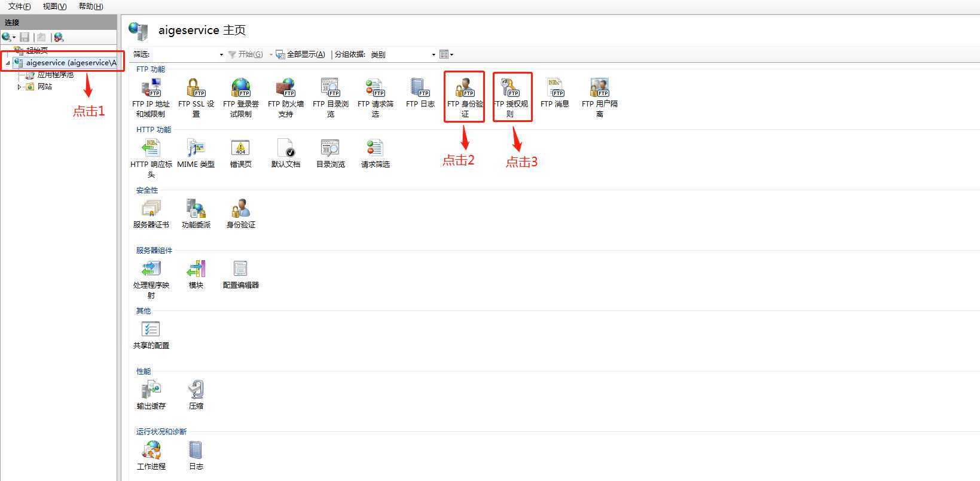Click the 全部显示(A) button
The width and height of the screenshot is (980, 481).
click(301, 54)
